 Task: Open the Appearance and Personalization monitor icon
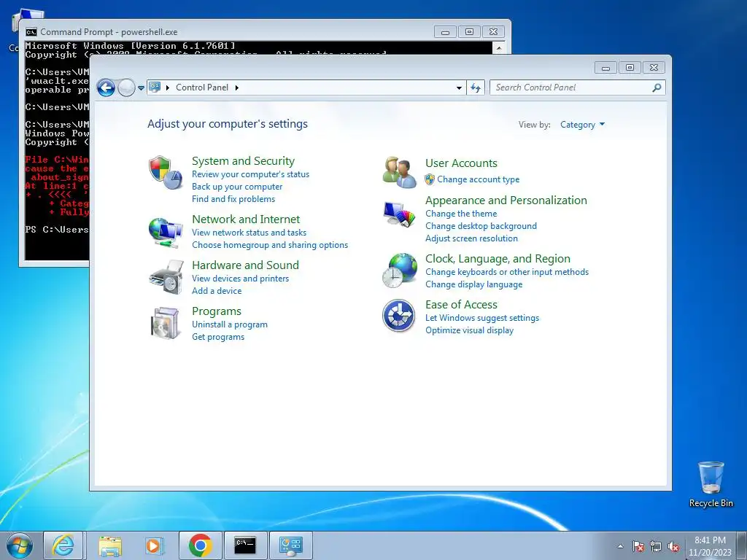[399, 214]
